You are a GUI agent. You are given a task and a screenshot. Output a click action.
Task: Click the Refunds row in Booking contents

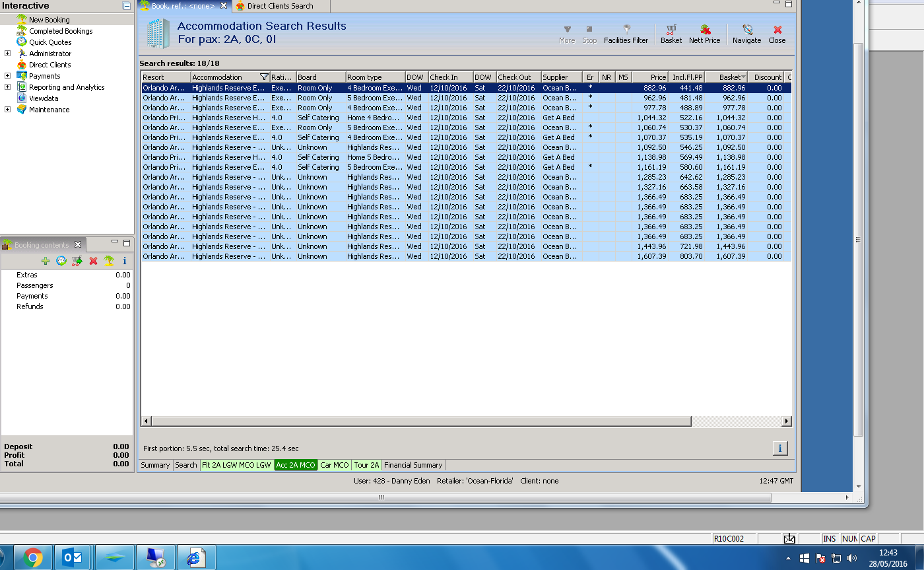(x=67, y=306)
